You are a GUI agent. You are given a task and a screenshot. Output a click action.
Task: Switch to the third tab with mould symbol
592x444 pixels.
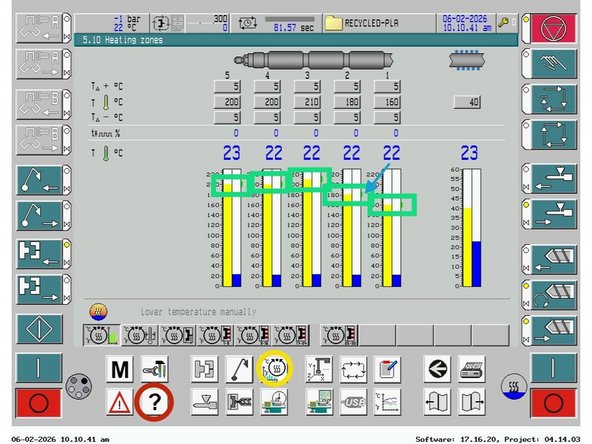[x=178, y=335]
